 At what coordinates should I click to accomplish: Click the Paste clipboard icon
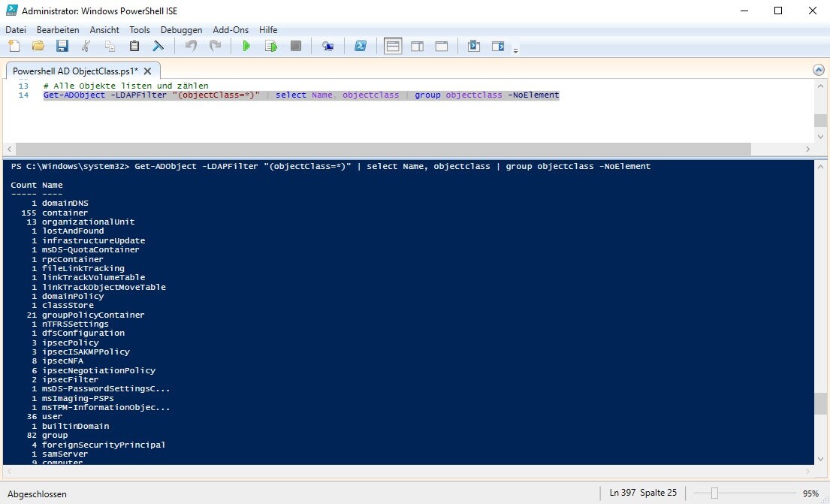[134, 47]
